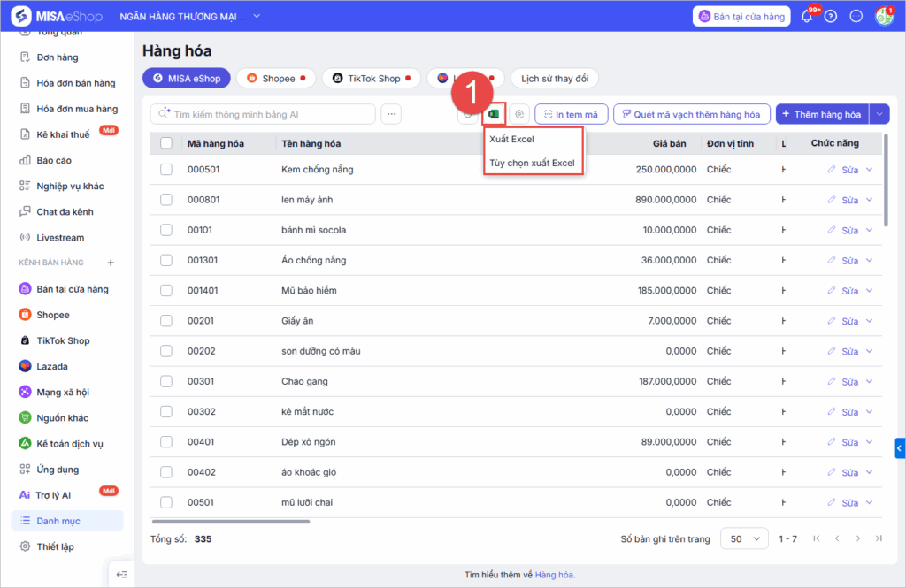Expand actions chevron for áo khoác gió
Screen dimensions: 906x588
tap(870, 472)
